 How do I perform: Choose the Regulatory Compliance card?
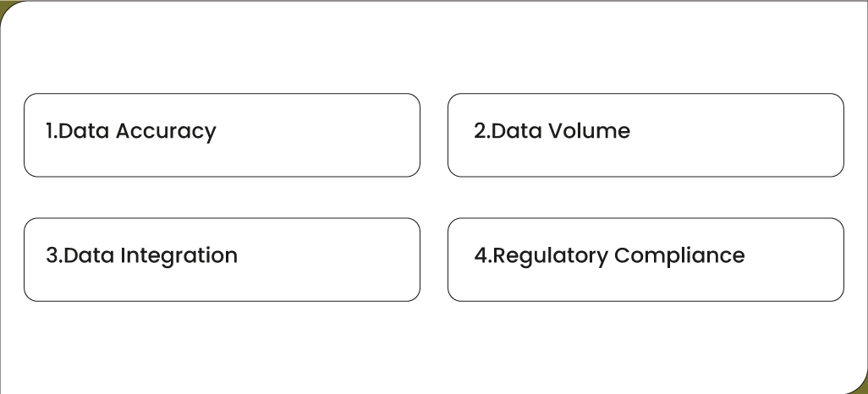pyautogui.click(x=646, y=260)
